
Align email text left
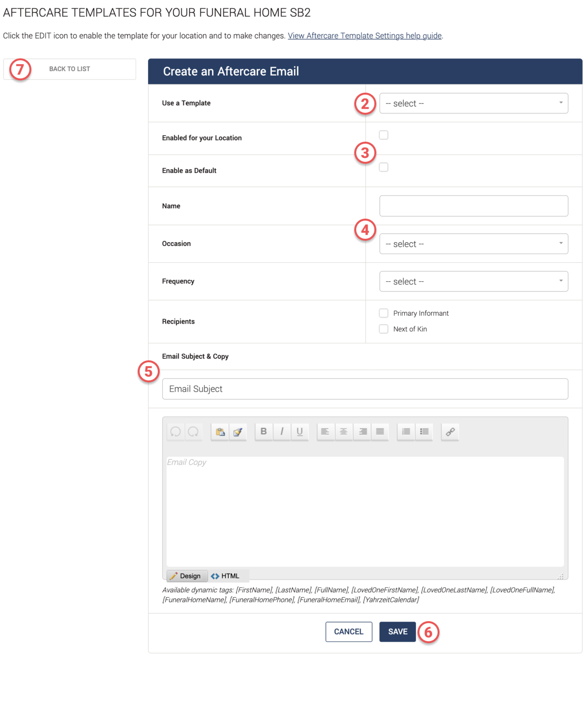pyautogui.click(x=325, y=431)
